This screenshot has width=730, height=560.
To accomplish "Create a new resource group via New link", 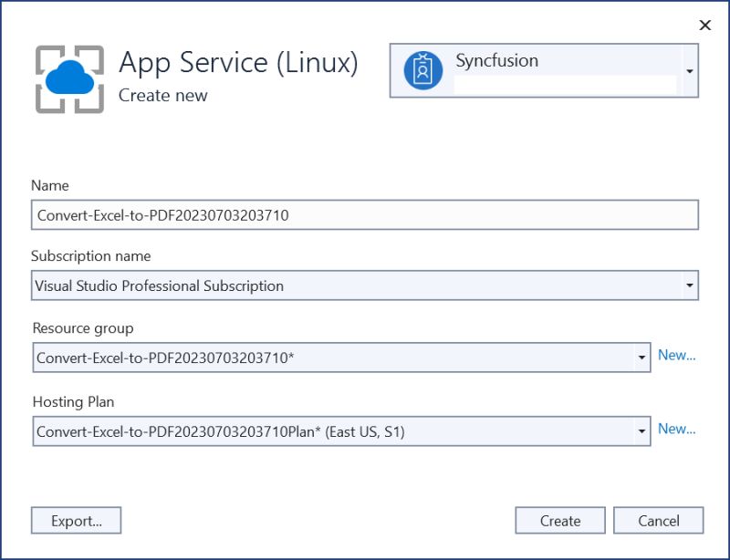I will [x=676, y=356].
